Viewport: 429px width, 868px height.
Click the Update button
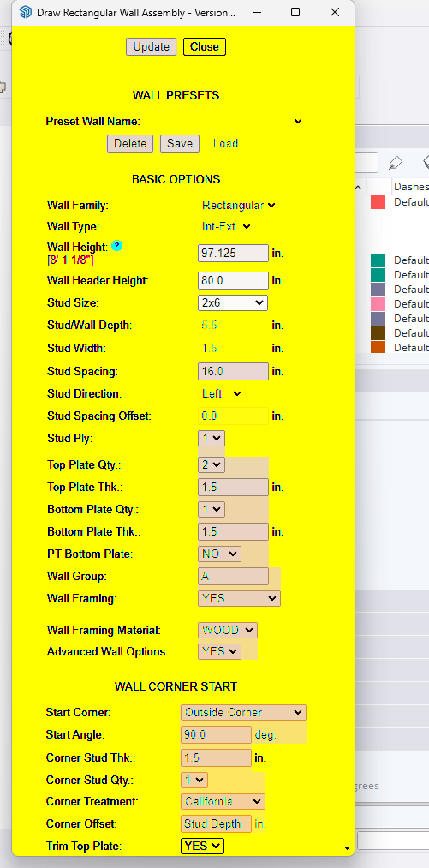(151, 47)
